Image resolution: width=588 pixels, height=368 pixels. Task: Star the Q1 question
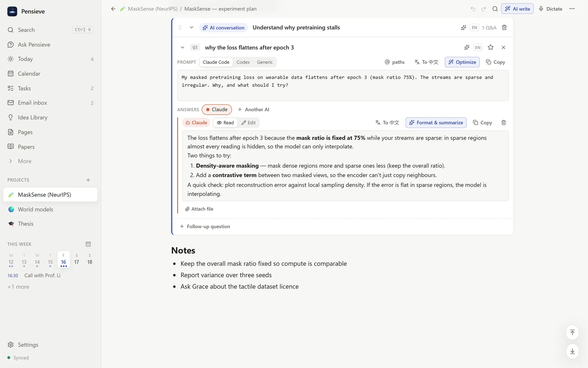point(491,47)
